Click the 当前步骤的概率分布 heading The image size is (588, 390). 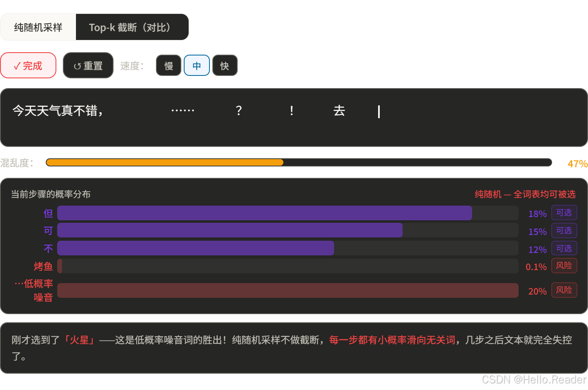tap(51, 194)
